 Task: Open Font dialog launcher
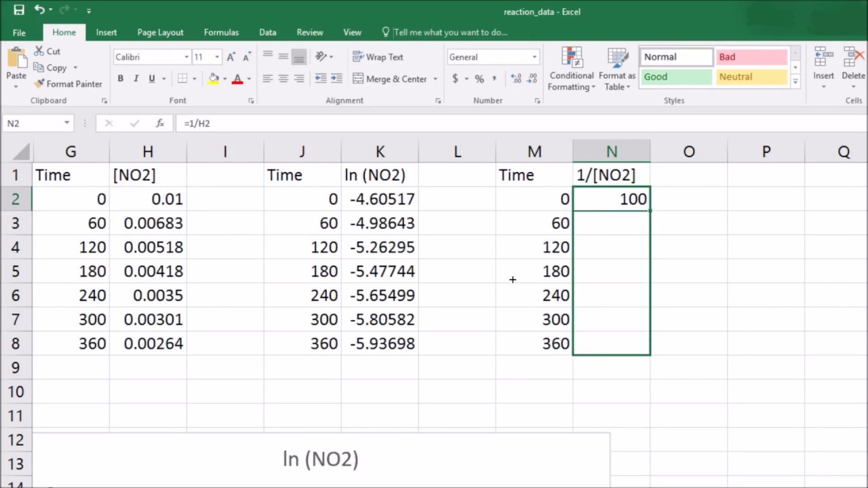point(251,101)
